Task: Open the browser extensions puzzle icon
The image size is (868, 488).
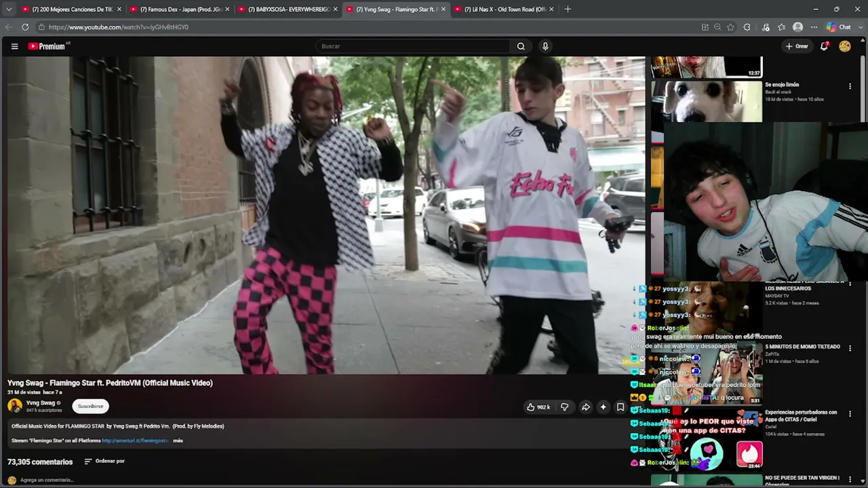Action: [x=747, y=27]
